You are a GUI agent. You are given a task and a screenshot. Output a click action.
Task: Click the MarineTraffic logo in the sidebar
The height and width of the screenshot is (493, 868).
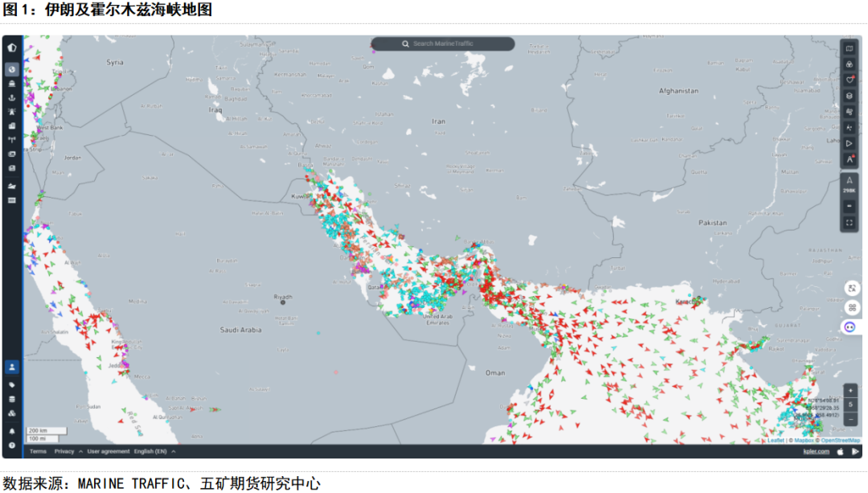[11, 47]
